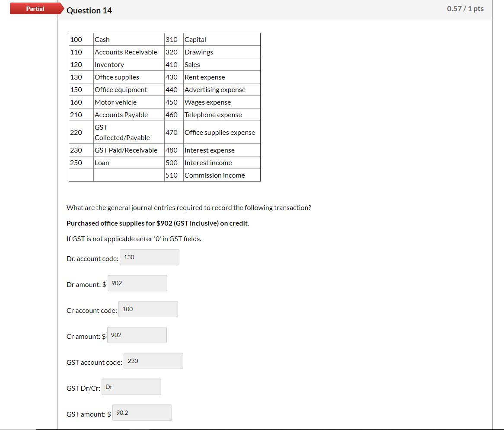Select the 'Sales' table cell
This screenshot has width=504, height=430.
222,64
